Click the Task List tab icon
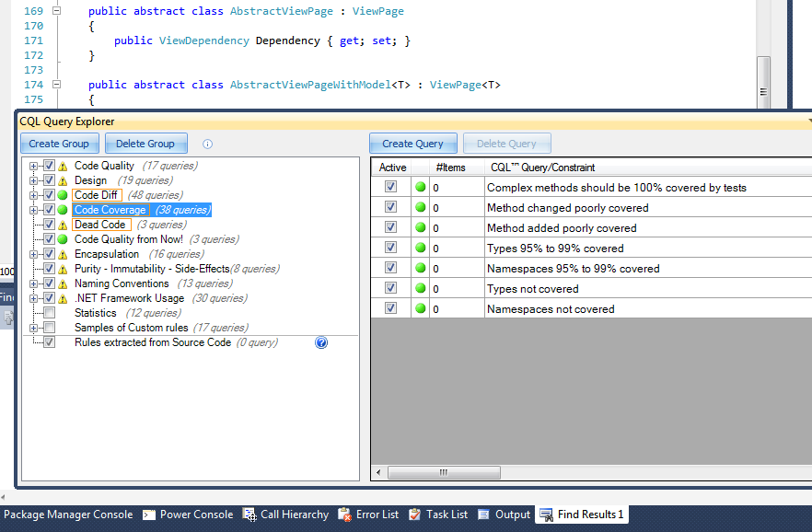Screen dimensions: 812x532 pyautogui.click(x=415, y=515)
